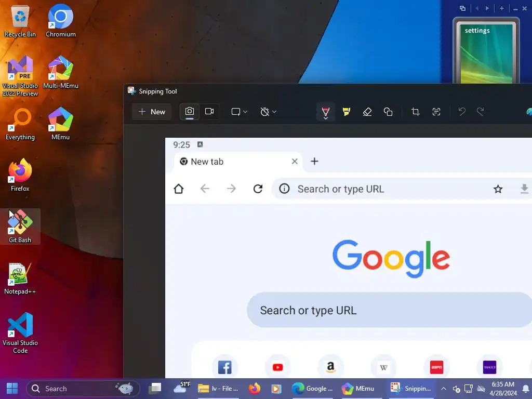532x399 pixels.
Task: Click Amazon shortcut tile in the snip
Action: coord(330,367)
